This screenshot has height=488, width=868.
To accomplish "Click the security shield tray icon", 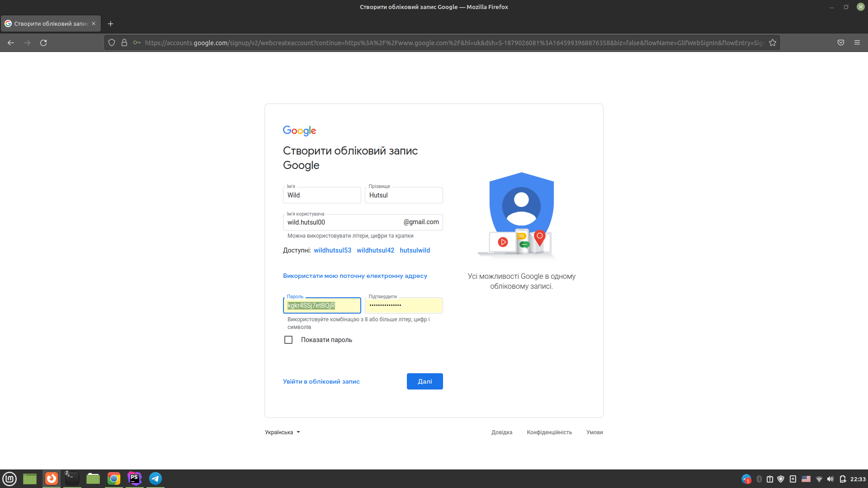I will tap(781, 479).
